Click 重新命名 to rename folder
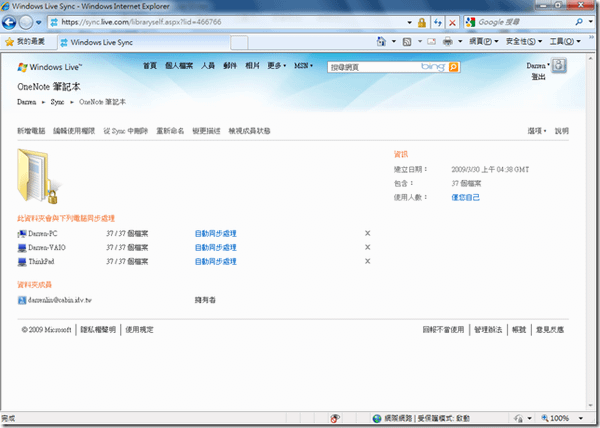Screen dimensions: 600x428 [170, 131]
